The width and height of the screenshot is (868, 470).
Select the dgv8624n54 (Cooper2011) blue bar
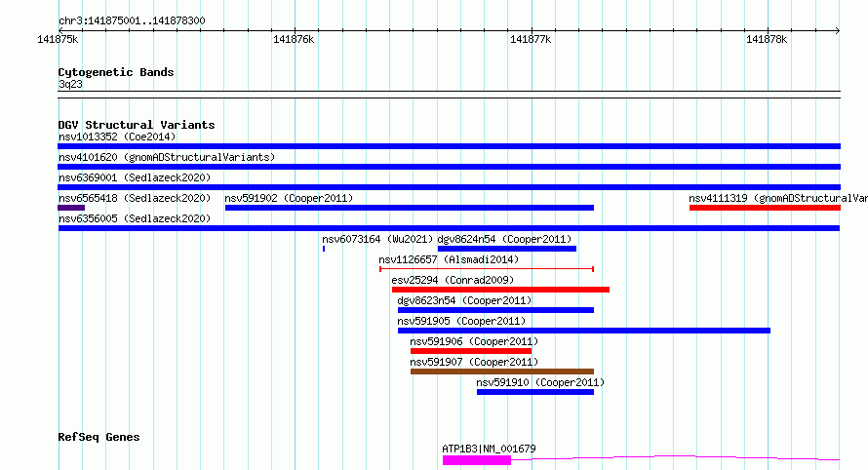coord(507,249)
